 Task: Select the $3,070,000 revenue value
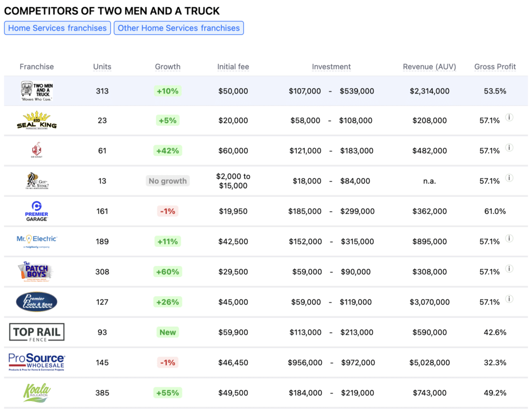429,302
